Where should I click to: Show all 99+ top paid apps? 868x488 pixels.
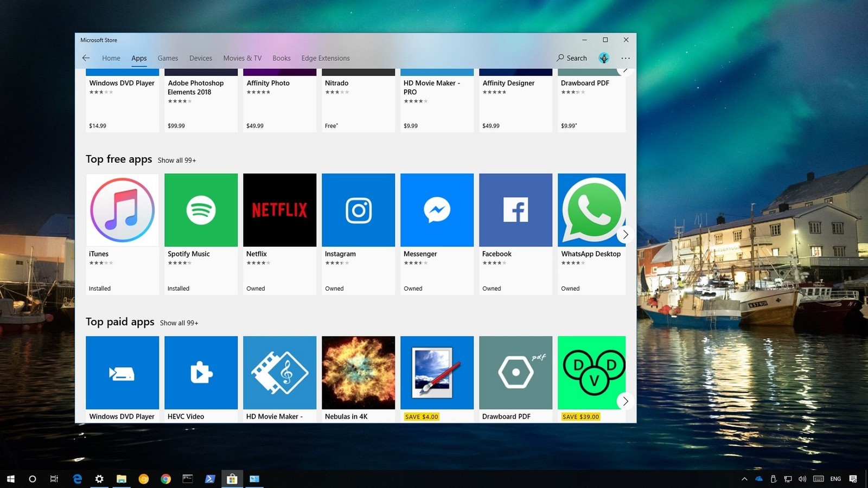[179, 323]
